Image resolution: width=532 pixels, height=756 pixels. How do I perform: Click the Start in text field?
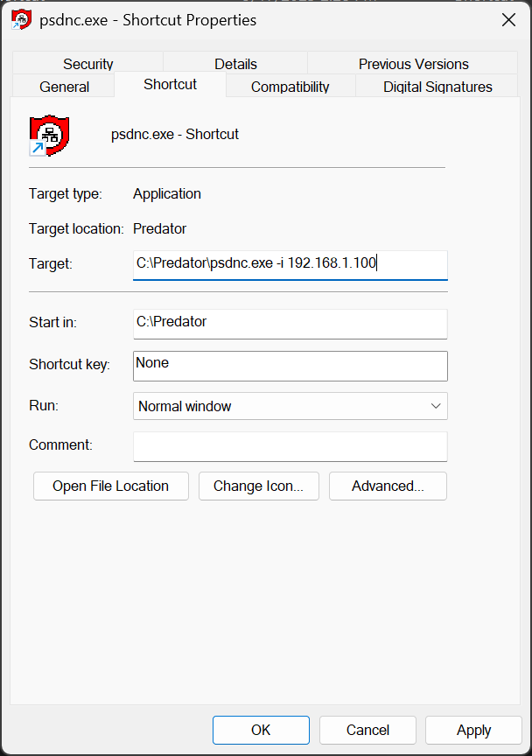click(x=290, y=323)
